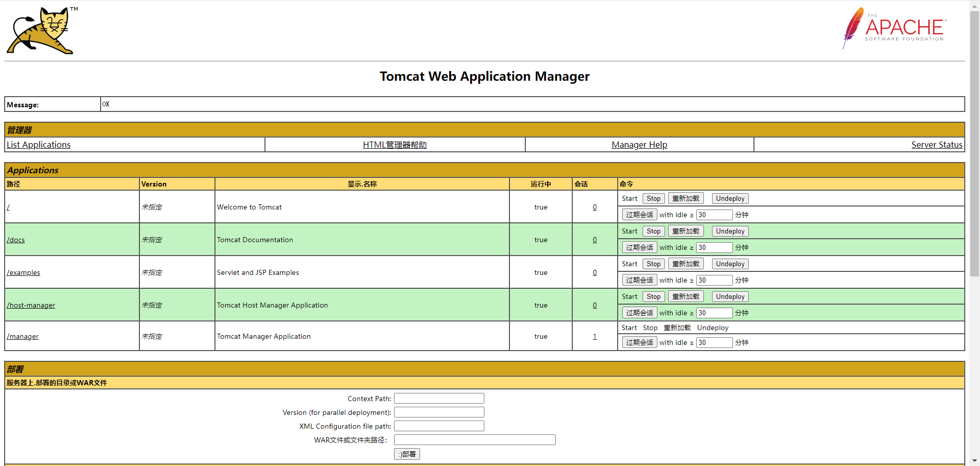Expire sessions (过期会话) for /host-manager
Image resolution: width=980 pixels, height=466 pixels.
640,313
